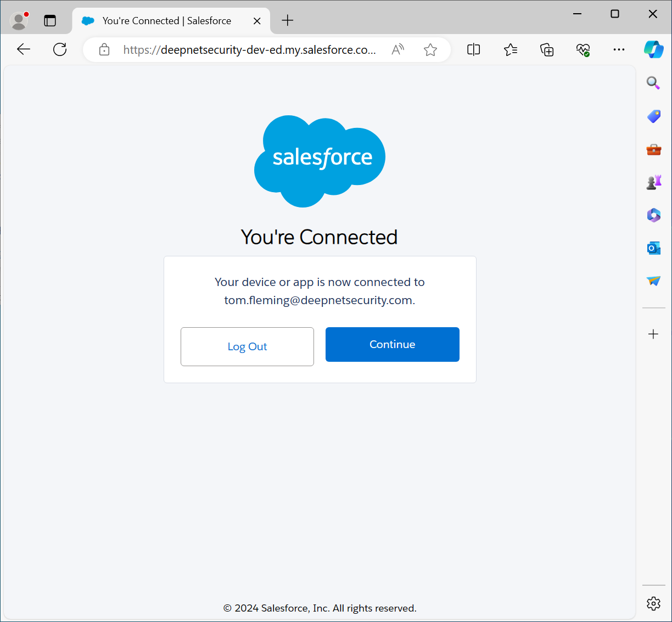Viewport: 672px width, 622px height.
Task: Open the Collections panel
Action: [547, 50]
